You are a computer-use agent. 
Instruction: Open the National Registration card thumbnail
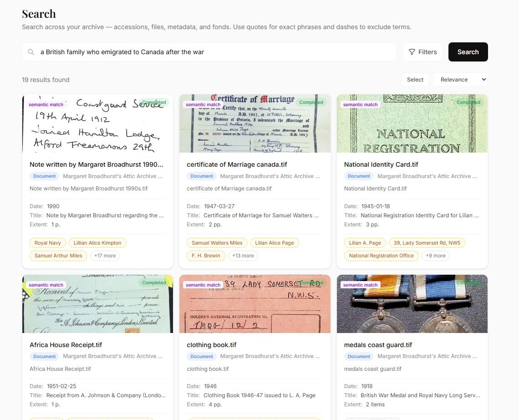[x=412, y=123]
